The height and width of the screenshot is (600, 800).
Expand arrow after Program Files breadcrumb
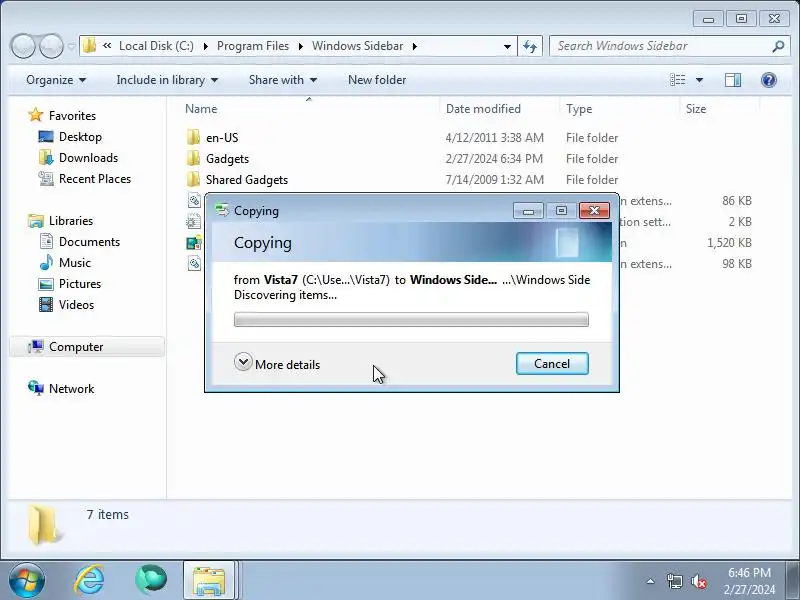(301, 46)
